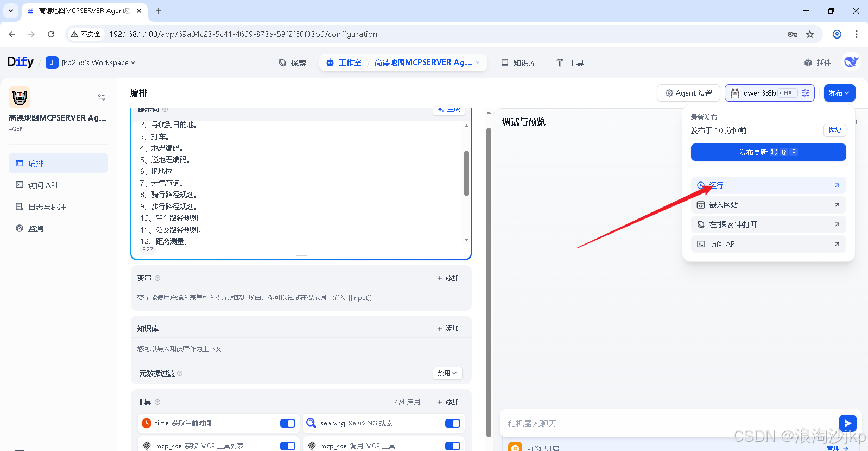
Task: Open the 工作室 studio tab
Action: (344, 63)
